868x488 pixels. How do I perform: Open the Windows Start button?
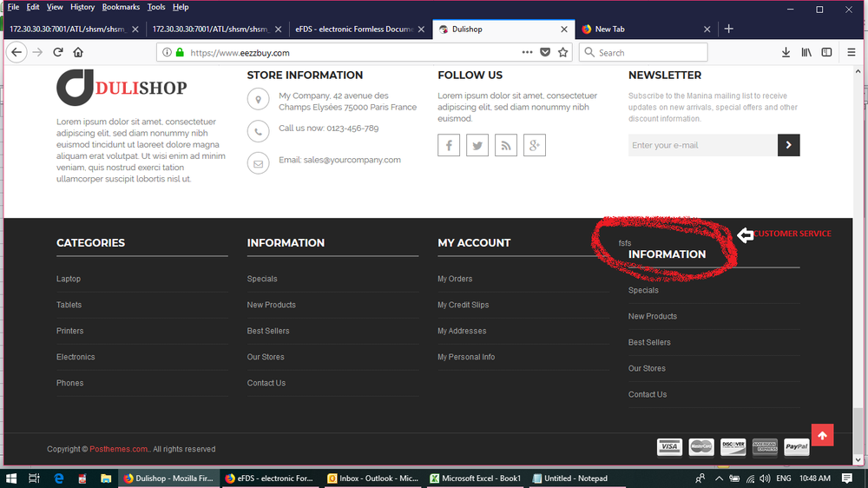[x=11, y=478]
